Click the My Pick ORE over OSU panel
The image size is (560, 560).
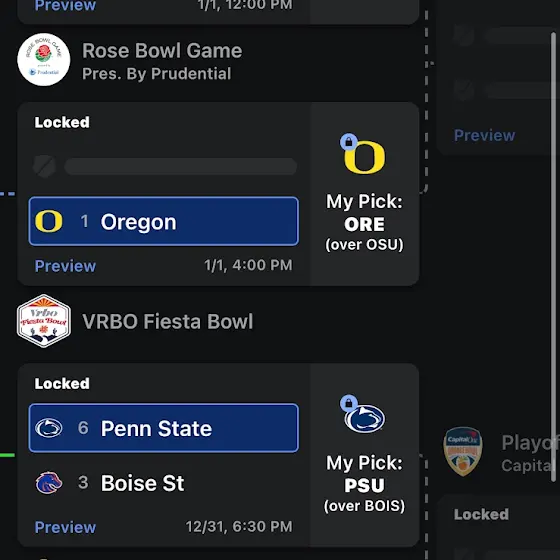click(364, 194)
